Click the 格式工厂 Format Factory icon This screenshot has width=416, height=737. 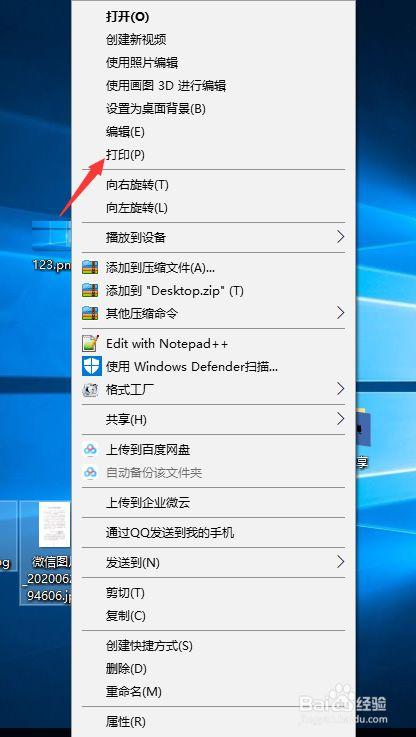pyautogui.click(x=90, y=390)
